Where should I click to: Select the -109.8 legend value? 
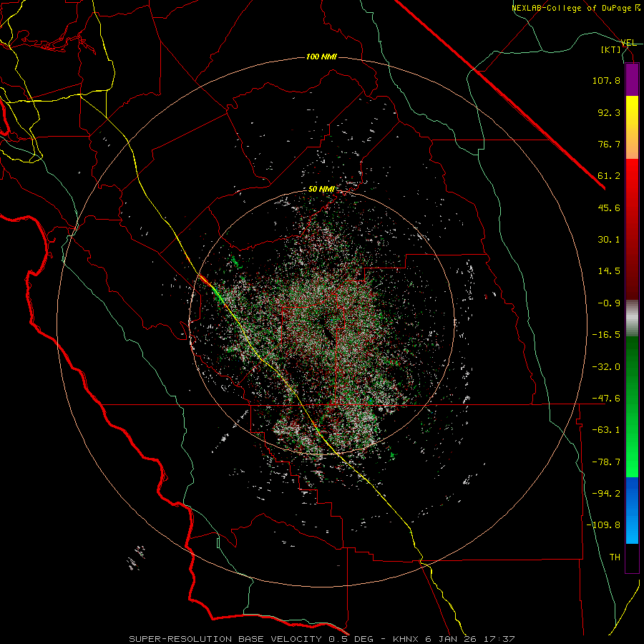(x=603, y=525)
